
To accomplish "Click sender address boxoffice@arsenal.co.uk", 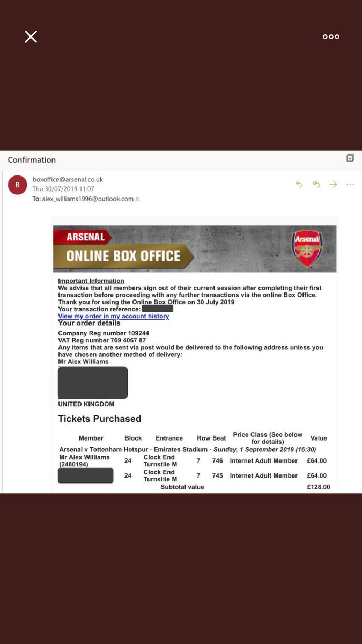I will 68,180.
